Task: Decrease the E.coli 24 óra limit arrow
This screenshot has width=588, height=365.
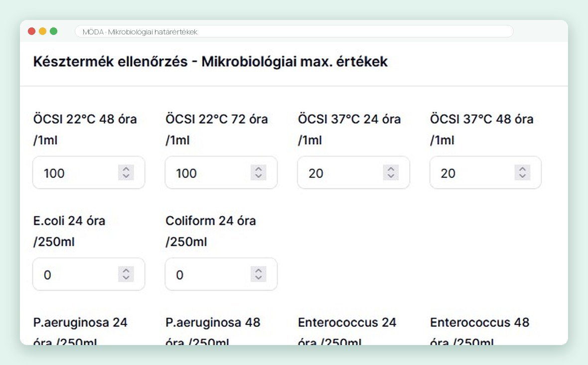Action: [126, 278]
